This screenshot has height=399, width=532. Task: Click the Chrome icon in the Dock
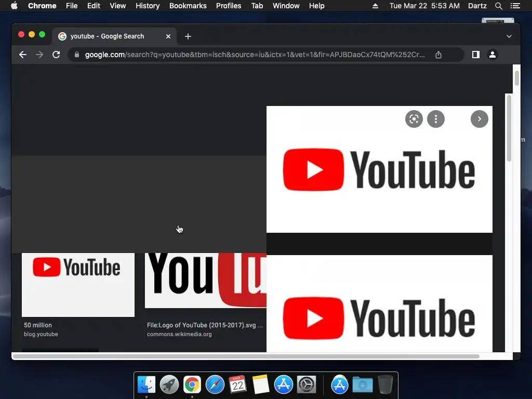(x=192, y=385)
